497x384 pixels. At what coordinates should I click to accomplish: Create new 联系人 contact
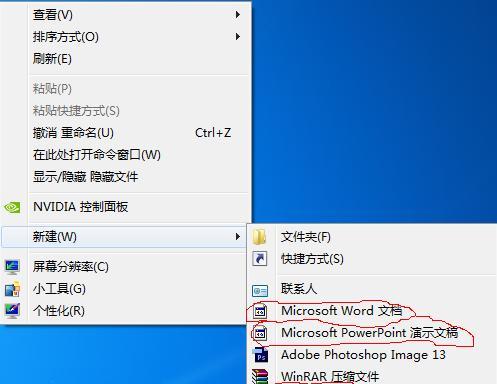click(372, 289)
